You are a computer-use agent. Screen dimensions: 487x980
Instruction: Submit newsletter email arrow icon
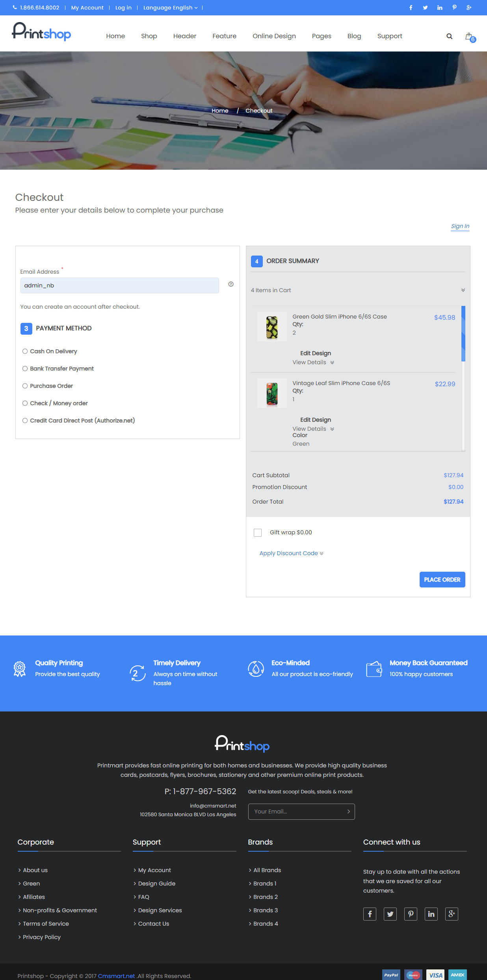(x=348, y=811)
